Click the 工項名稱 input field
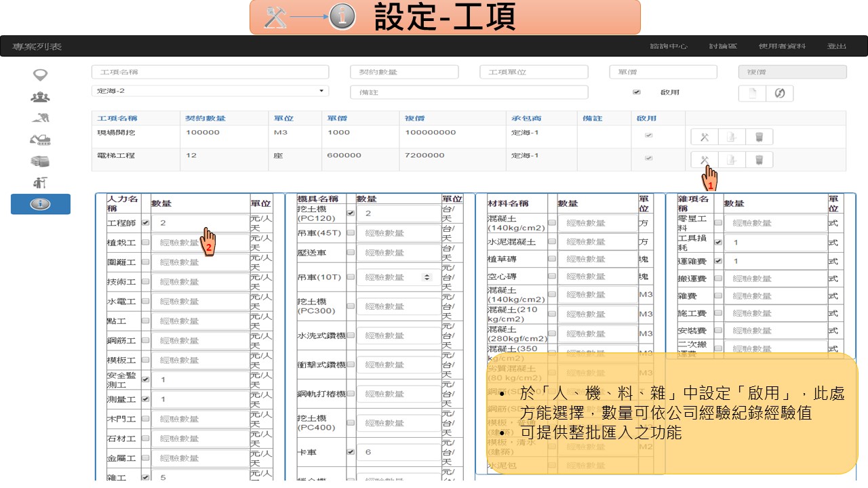The image size is (868, 488). coord(210,72)
